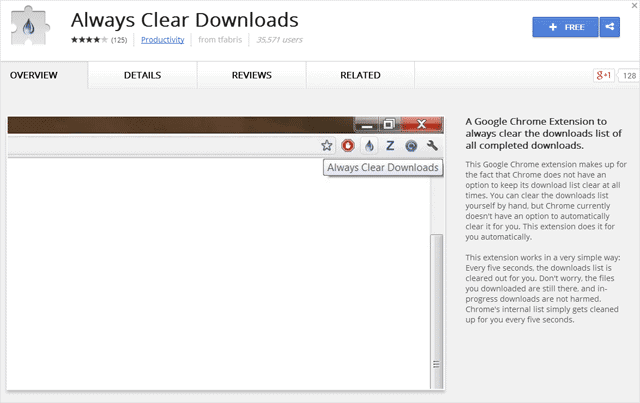This screenshot has height=403, width=640.
Task: Open the wrench settings menu icon
Action: click(x=432, y=146)
